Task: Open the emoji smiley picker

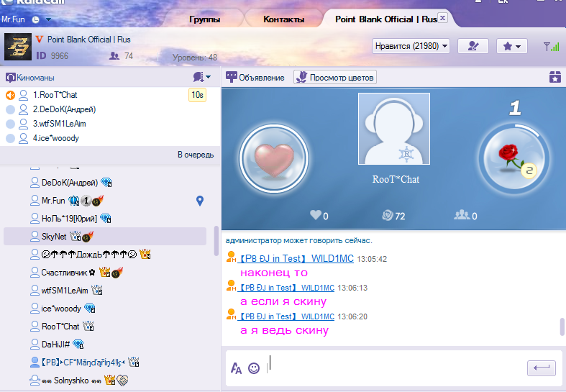Action: [254, 368]
